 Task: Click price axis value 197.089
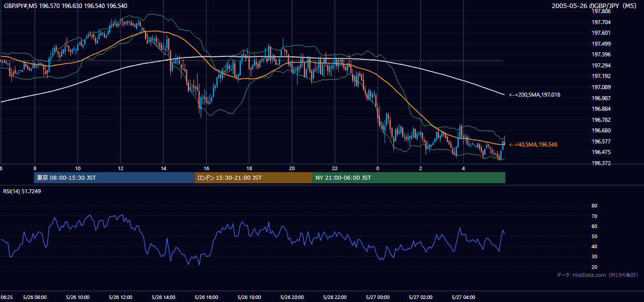coord(601,87)
